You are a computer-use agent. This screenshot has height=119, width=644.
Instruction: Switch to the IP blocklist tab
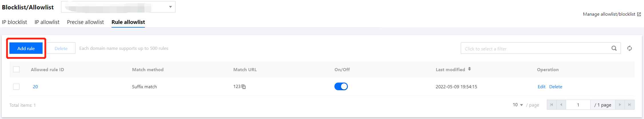[14, 22]
